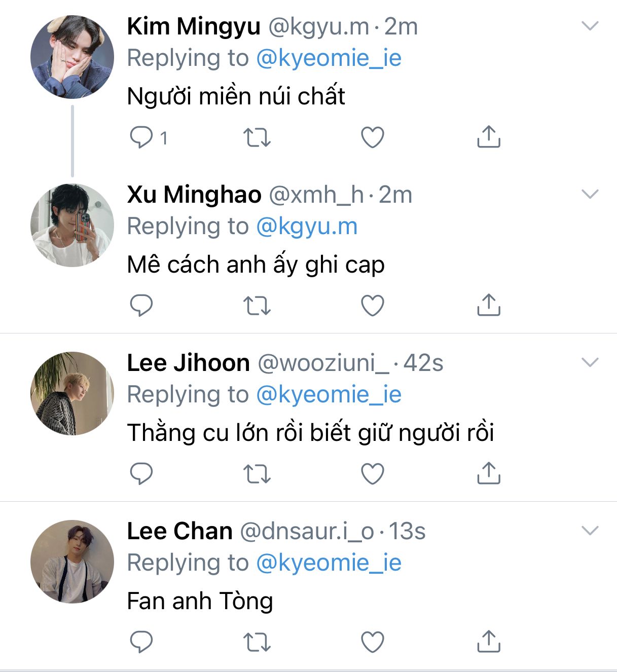
Task: Expand menu chevron on Lee Jihoon's tweet
Action: click(590, 362)
